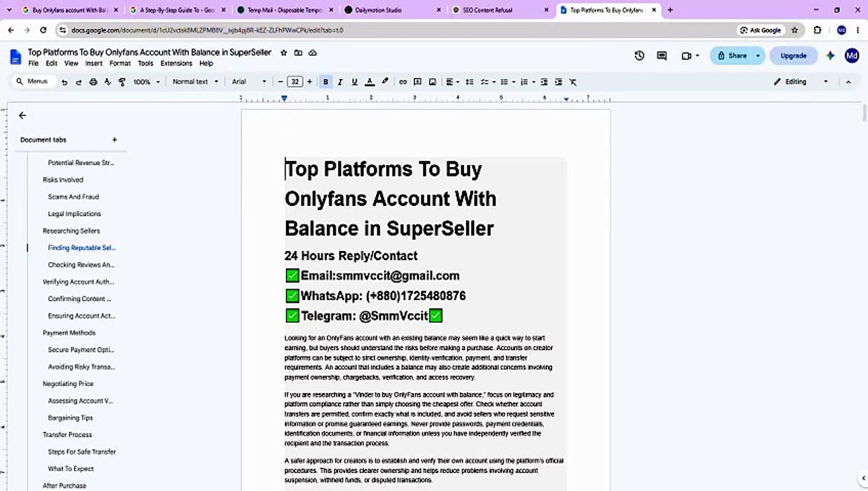The image size is (868, 491).
Task: Open the Google Docs home icon
Action: point(16,57)
